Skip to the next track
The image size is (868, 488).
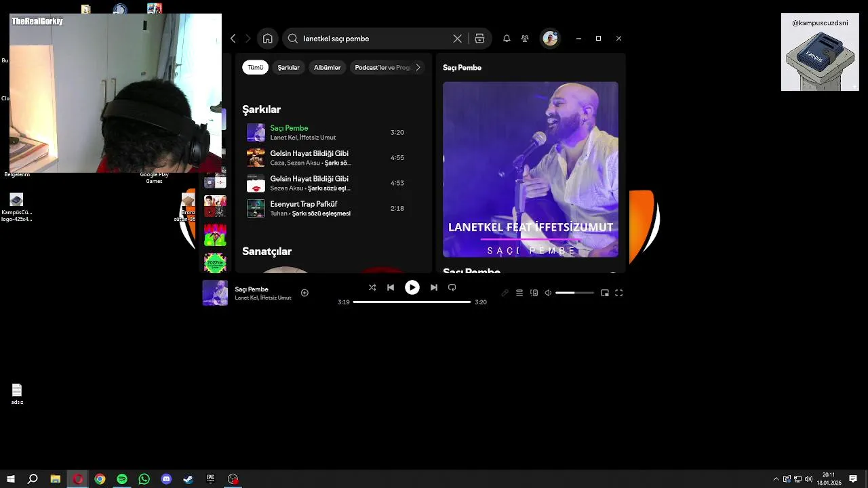[x=434, y=287]
